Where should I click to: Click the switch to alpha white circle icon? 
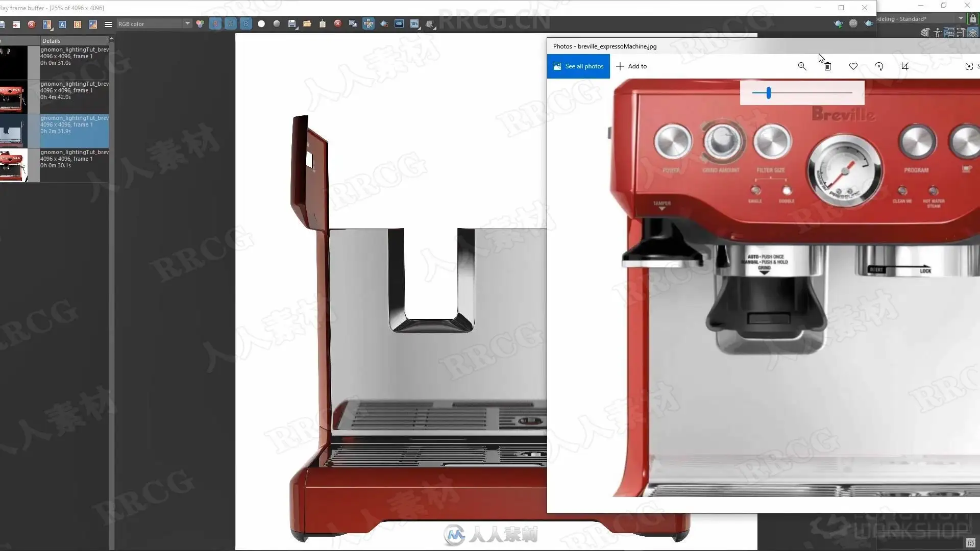click(261, 24)
